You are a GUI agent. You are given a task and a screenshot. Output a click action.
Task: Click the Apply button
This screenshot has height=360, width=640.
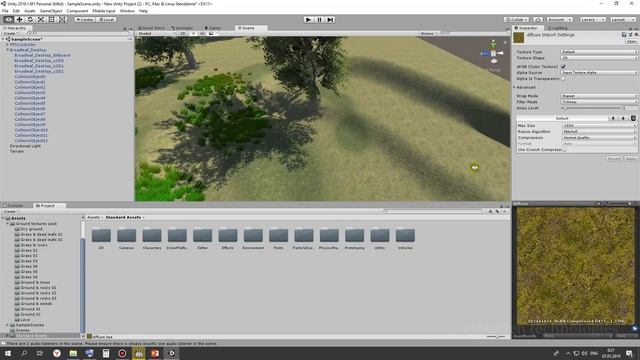[x=631, y=158]
